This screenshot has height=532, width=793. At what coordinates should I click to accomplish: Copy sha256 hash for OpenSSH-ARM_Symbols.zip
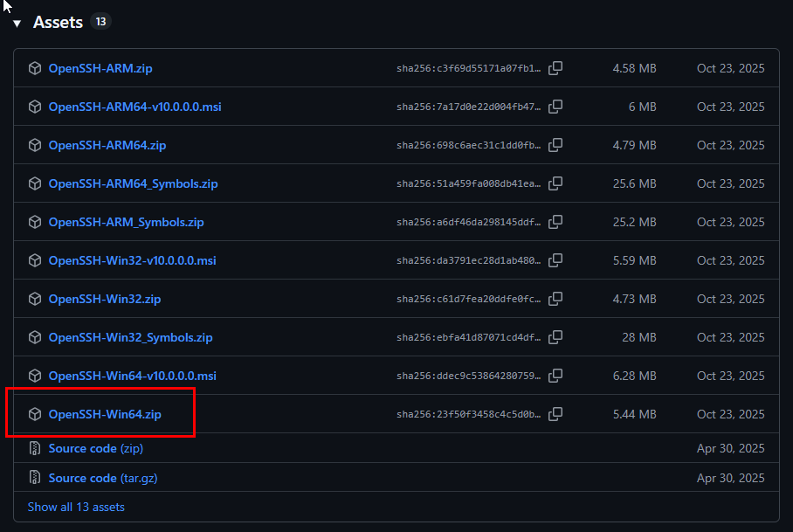click(555, 222)
